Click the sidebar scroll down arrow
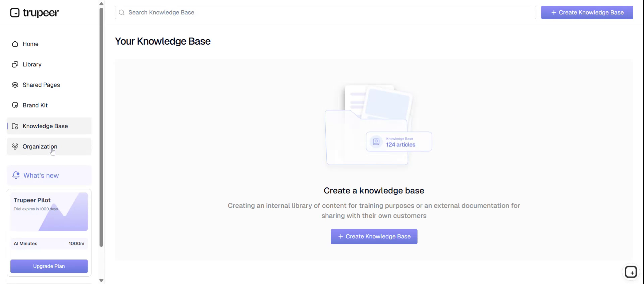 tap(101, 281)
